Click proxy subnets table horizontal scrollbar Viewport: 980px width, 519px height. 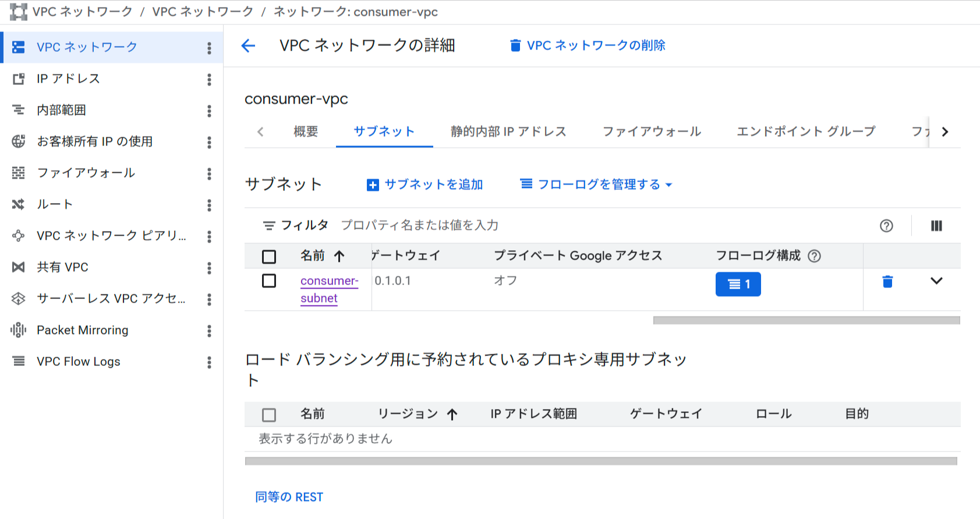601,461
